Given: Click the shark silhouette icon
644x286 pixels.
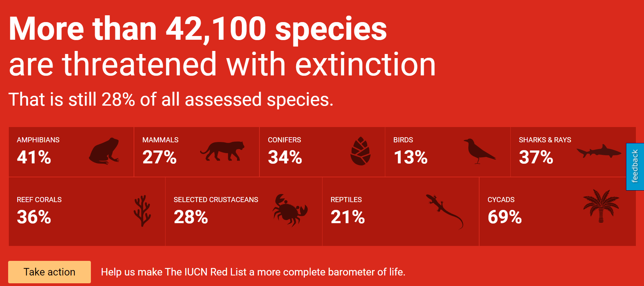Looking at the screenshot, I should (599, 151).
